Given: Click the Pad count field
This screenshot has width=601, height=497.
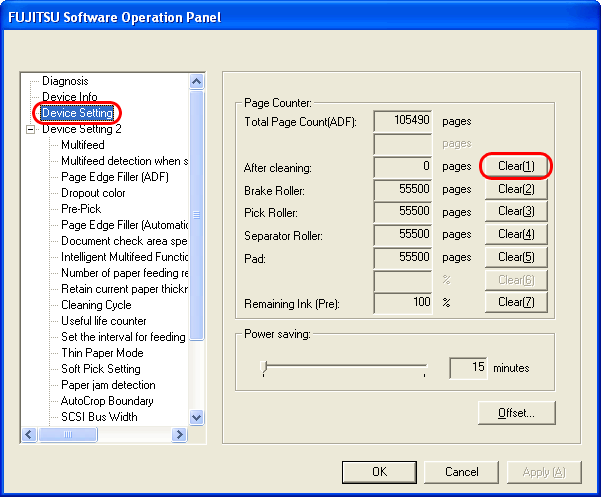Looking at the screenshot, I should [x=403, y=258].
